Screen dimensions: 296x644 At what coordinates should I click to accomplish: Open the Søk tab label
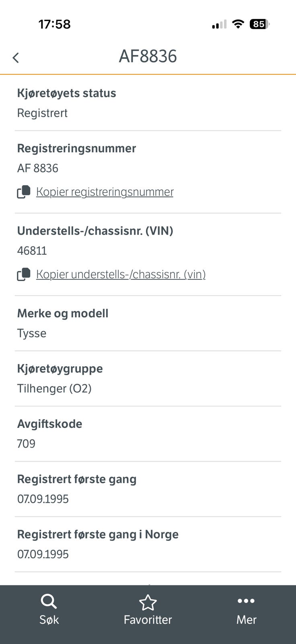click(x=49, y=620)
